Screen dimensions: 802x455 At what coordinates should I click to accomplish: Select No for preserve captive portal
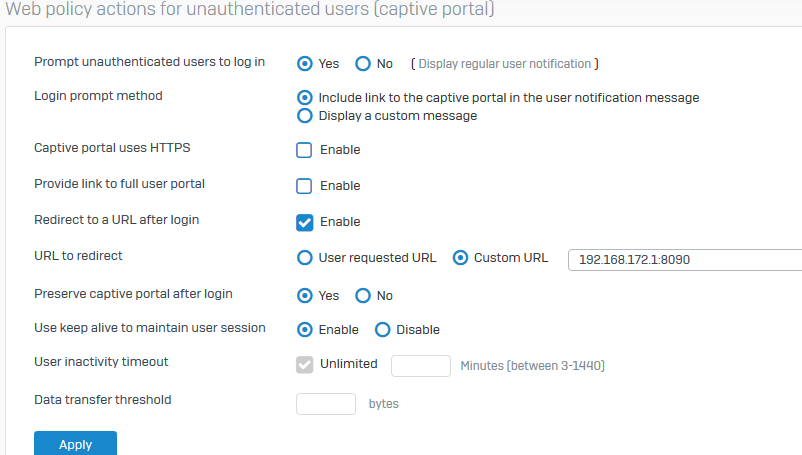363,296
